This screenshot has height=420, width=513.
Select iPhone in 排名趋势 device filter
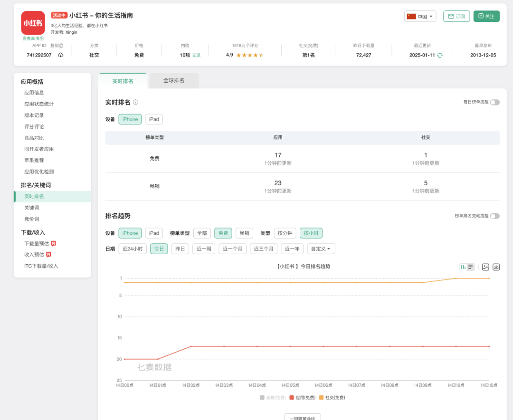pyautogui.click(x=130, y=233)
